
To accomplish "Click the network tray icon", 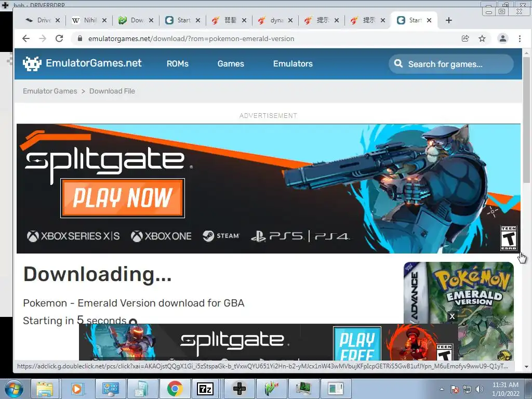I will click(x=467, y=389).
